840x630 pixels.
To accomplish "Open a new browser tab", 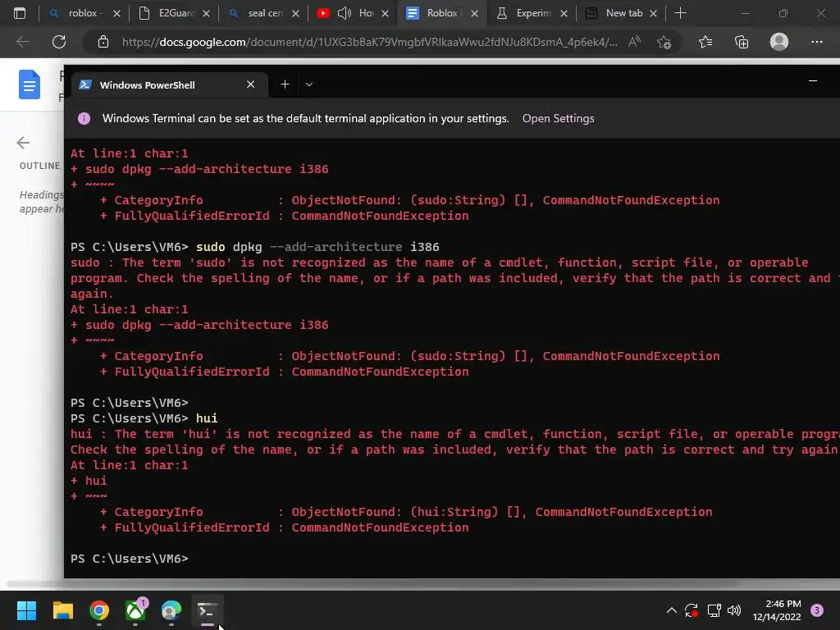I will (x=680, y=13).
